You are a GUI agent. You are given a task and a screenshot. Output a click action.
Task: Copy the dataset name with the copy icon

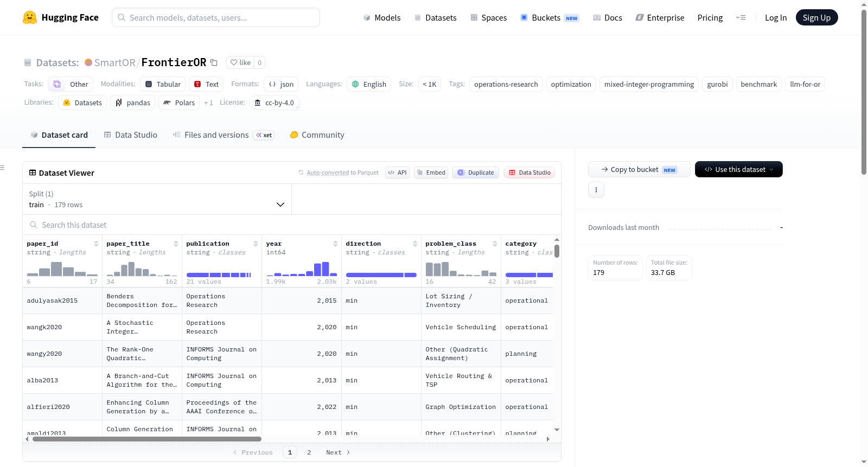pyautogui.click(x=214, y=62)
